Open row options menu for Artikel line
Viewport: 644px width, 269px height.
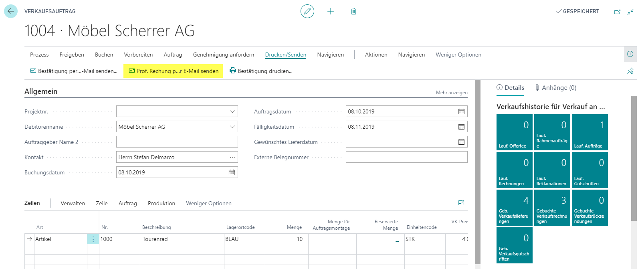[93, 239]
